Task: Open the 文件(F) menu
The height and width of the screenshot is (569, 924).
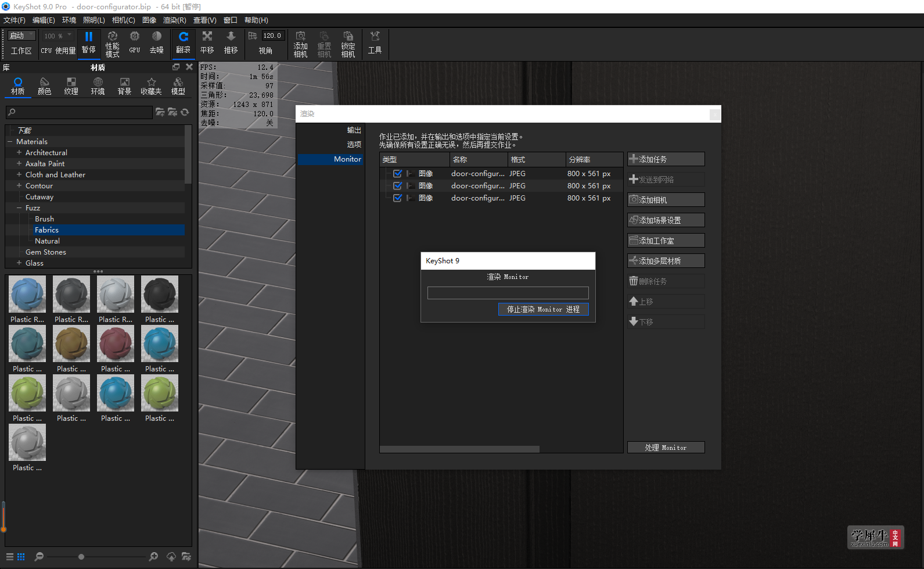Action: click(15, 20)
